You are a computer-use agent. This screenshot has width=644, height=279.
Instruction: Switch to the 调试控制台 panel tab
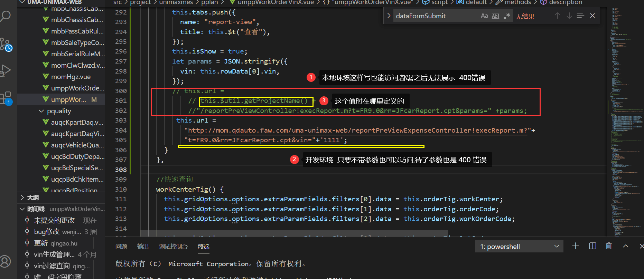click(x=173, y=247)
